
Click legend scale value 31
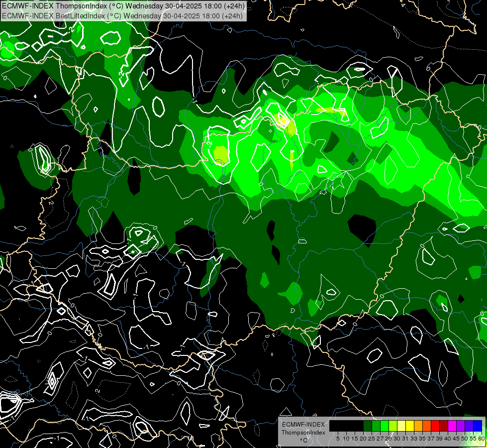405,439
